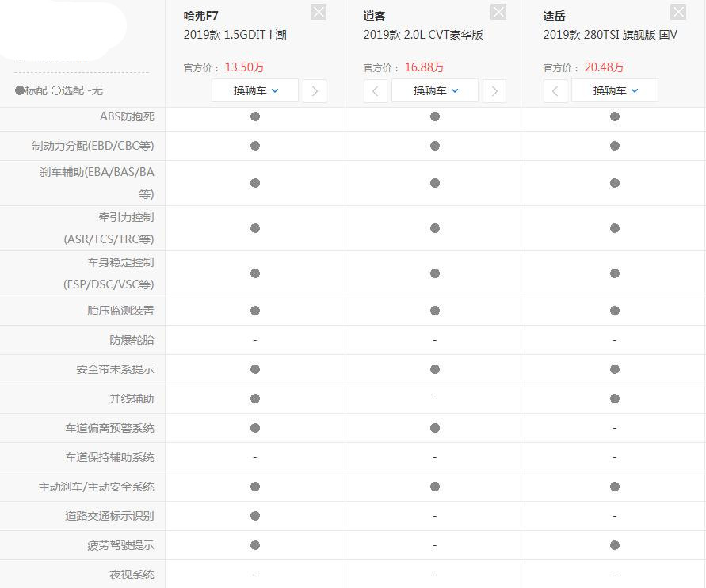Click 哈弗F7 standard dot for 车道偏离预警系统
Viewport: 706px width, 588px height.
tap(255, 428)
